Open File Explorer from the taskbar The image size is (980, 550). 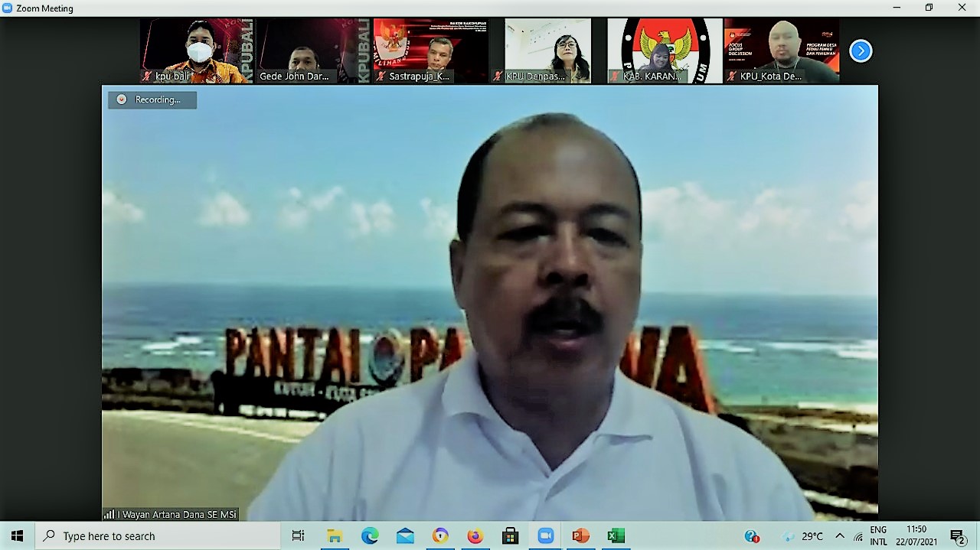pos(335,536)
